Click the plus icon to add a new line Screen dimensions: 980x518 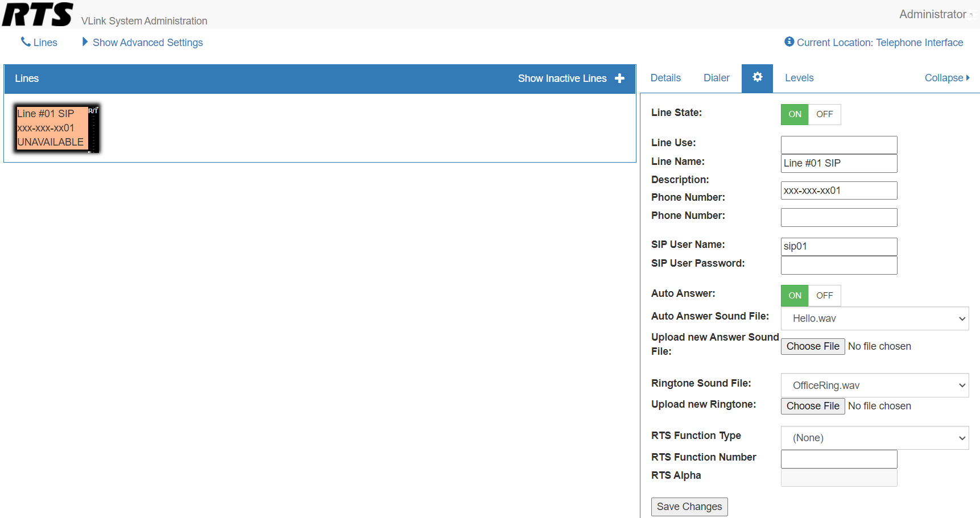[x=619, y=78]
